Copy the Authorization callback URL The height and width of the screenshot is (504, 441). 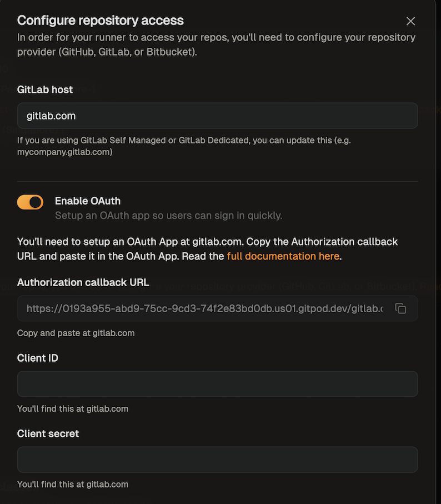pos(400,308)
